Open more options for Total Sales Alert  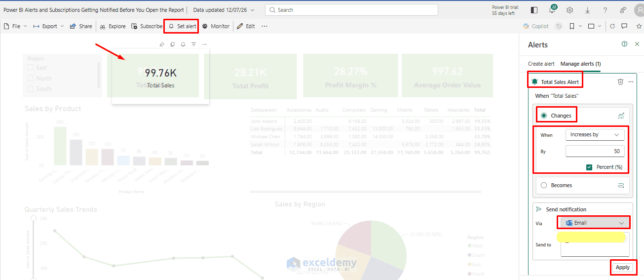coord(631,81)
